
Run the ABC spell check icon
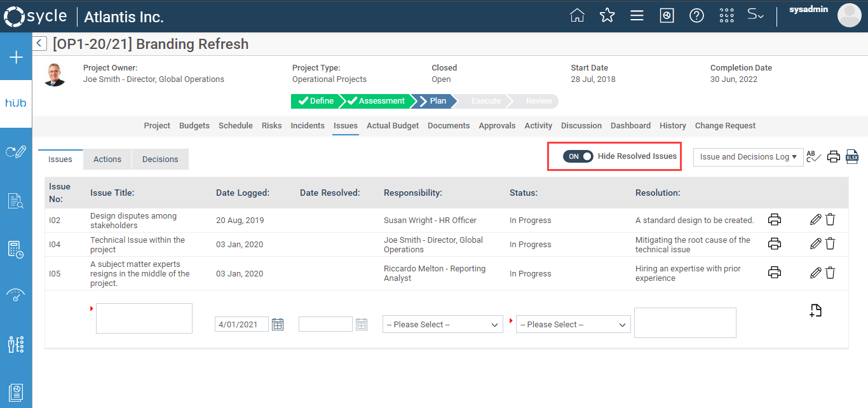coord(813,156)
